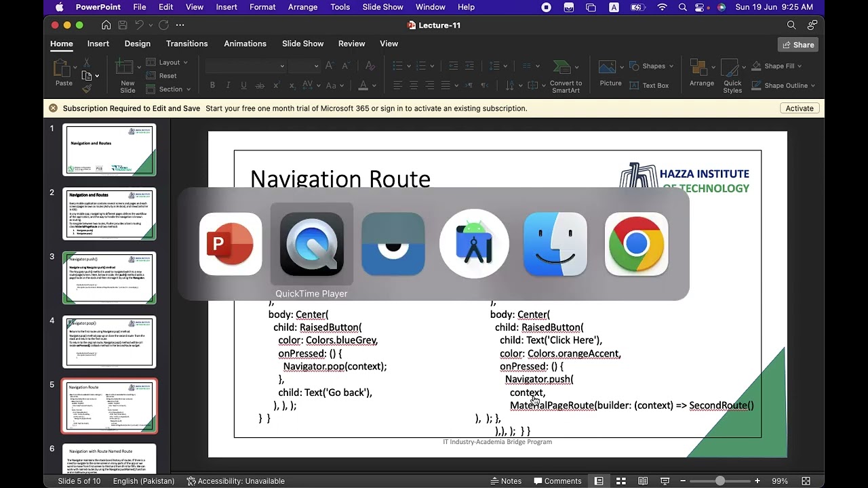Viewport: 868px width, 488px height.
Task: Open the Arrange dropdown
Action: 702,73
